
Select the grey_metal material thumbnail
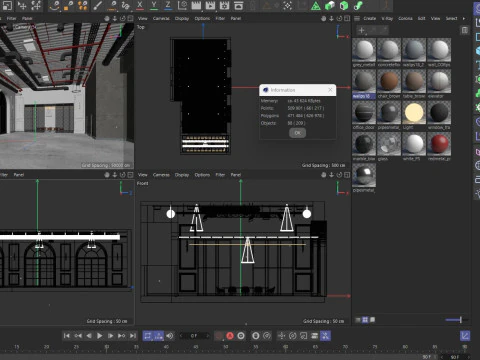pyautogui.click(x=364, y=50)
